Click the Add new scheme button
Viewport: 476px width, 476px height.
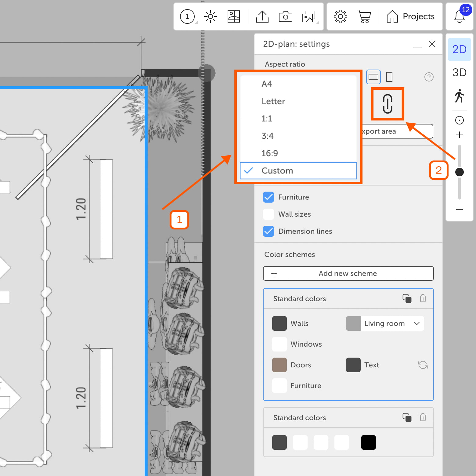pos(348,273)
